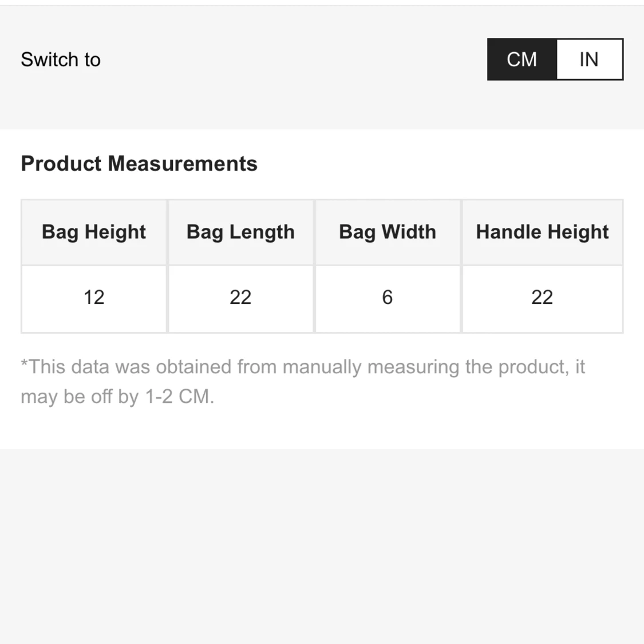Screen dimensions: 644x644
Task: Select the Bag Height column header
Action: tap(94, 232)
